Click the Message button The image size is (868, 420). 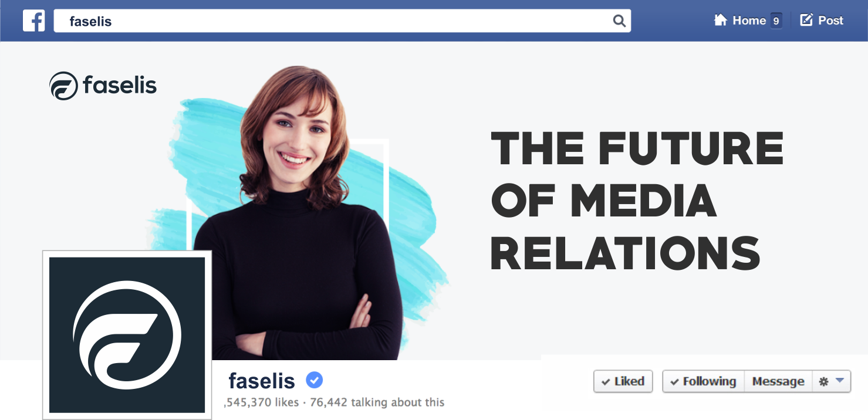pyautogui.click(x=778, y=381)
